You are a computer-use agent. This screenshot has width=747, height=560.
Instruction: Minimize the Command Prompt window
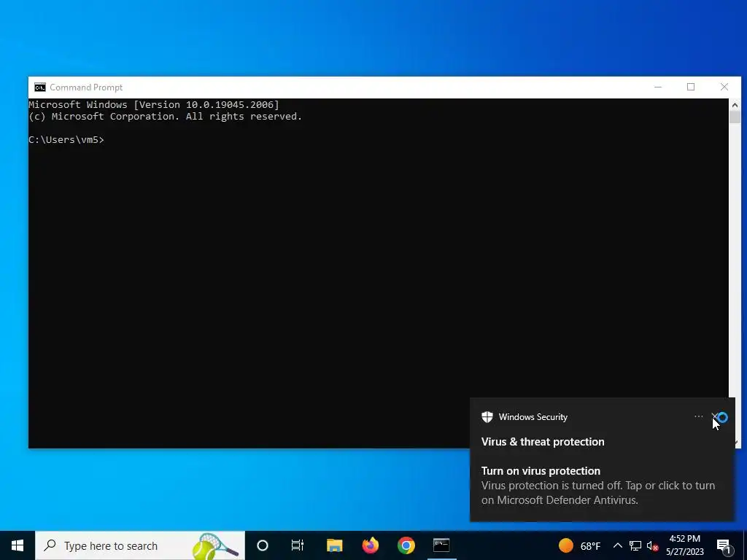(658, 87)
